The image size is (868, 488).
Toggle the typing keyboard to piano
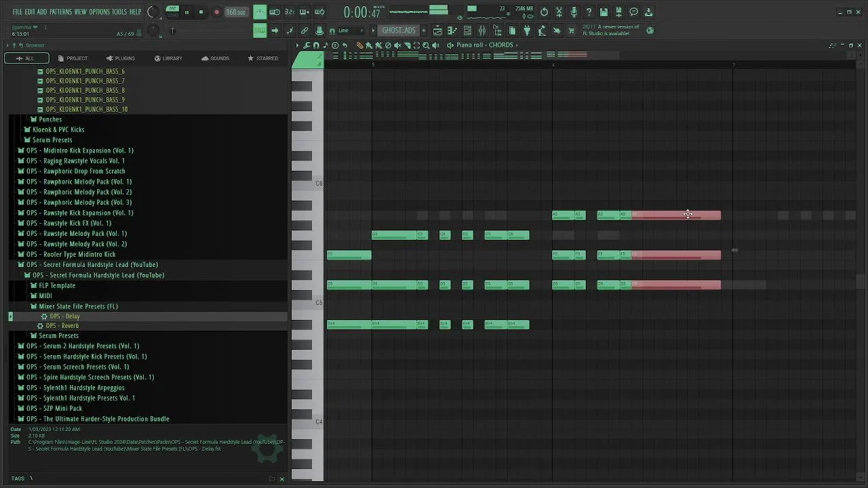click(x=259, y=30)
